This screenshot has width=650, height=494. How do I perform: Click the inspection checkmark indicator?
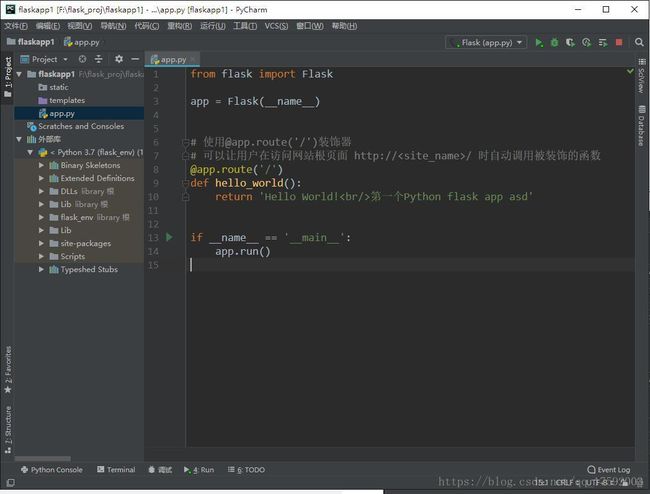click(x=630, y=71)
